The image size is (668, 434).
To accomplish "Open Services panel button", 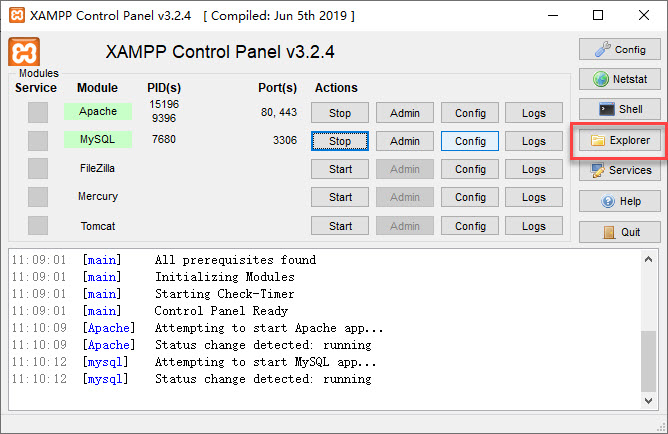I will 619,171.
